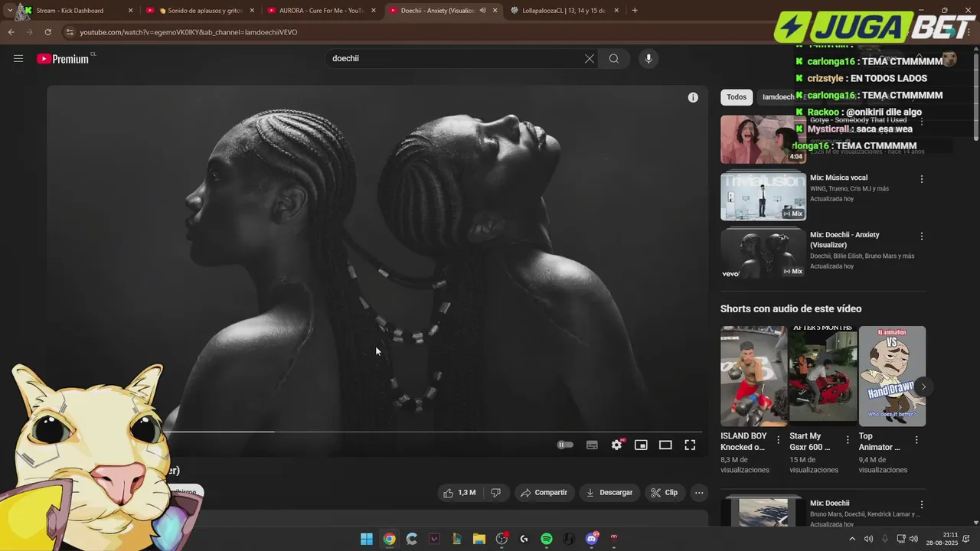Switch to Sonido de aplausos y gritos tab
This screenshot has height=551, width=980.
coord(199,11)
